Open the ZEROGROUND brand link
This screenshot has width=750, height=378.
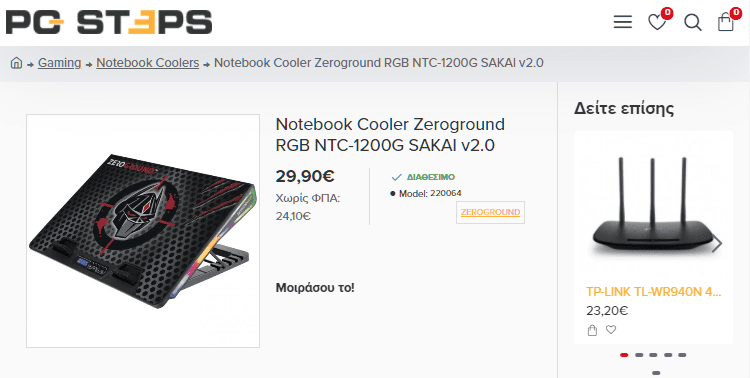coord(490,212)
